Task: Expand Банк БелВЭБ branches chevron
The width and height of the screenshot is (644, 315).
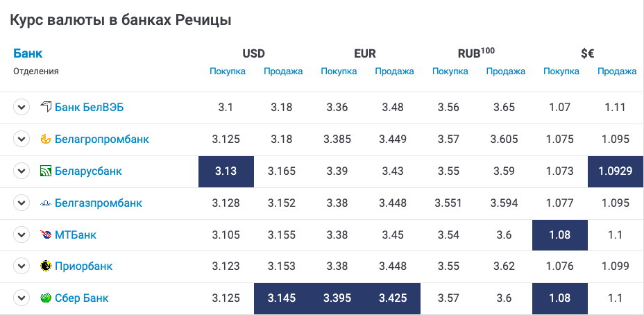Action: (x=22, y=107)
